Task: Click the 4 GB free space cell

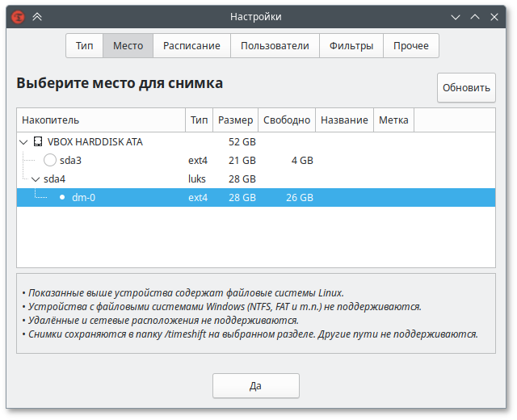Action: (x=302, y=161)
